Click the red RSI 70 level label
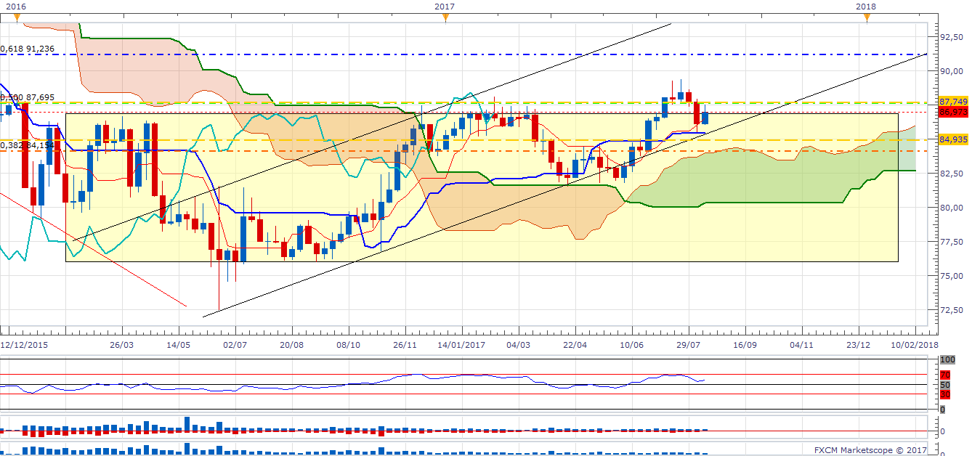980x456 pixels. click(x=944, y=375)
